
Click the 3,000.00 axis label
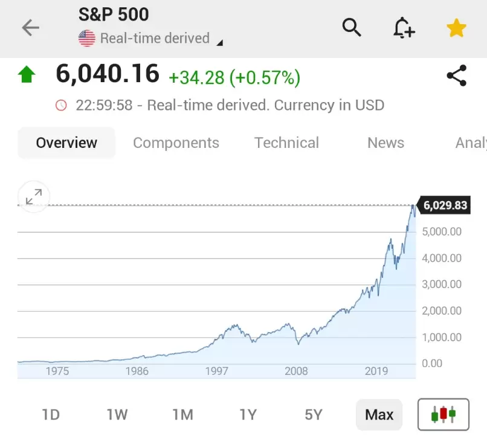point(442,284)
